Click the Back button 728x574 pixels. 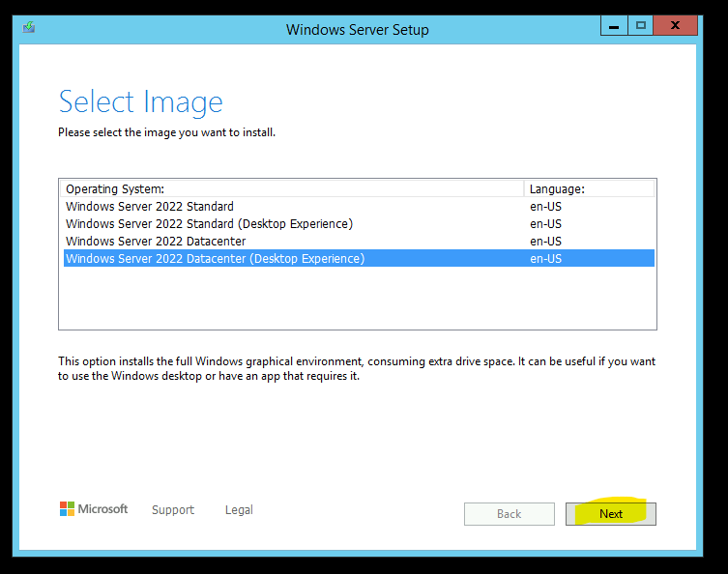[x=510, y=514]
